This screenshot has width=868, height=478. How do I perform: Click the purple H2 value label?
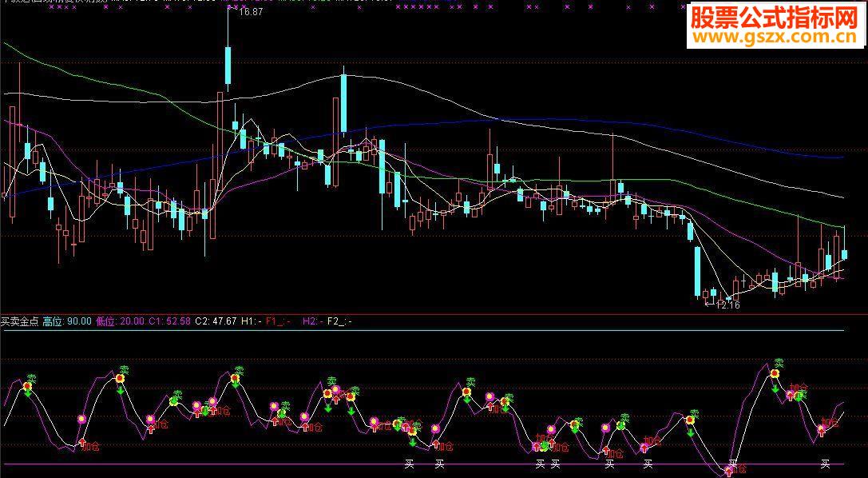pyautogui.click(x=313, y=321)
